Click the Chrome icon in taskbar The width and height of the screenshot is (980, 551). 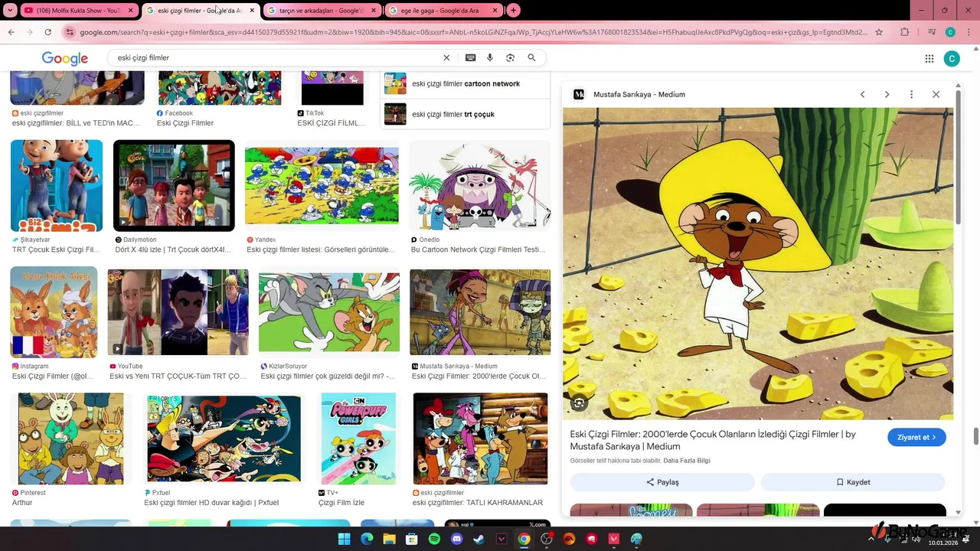click(524, 539)
